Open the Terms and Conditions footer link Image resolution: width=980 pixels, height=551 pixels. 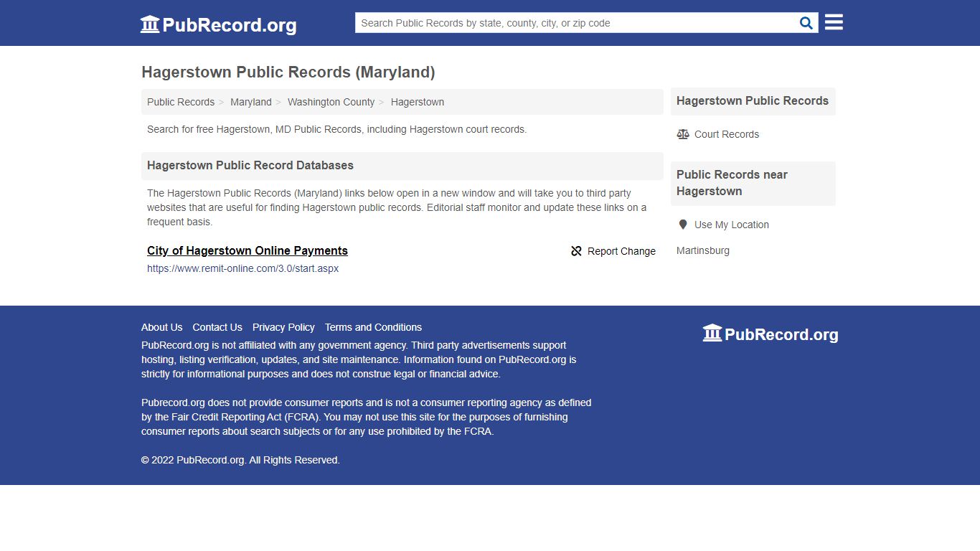(373, 327)
